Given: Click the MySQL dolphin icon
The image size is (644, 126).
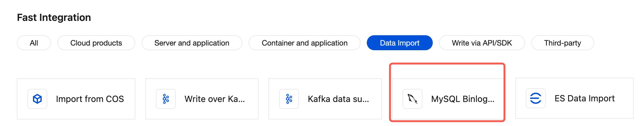Looking at the screenshot, I should [x=413, y=99].
